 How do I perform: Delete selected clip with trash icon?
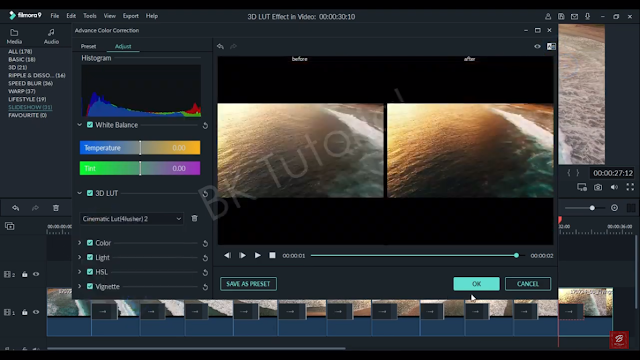56,208
